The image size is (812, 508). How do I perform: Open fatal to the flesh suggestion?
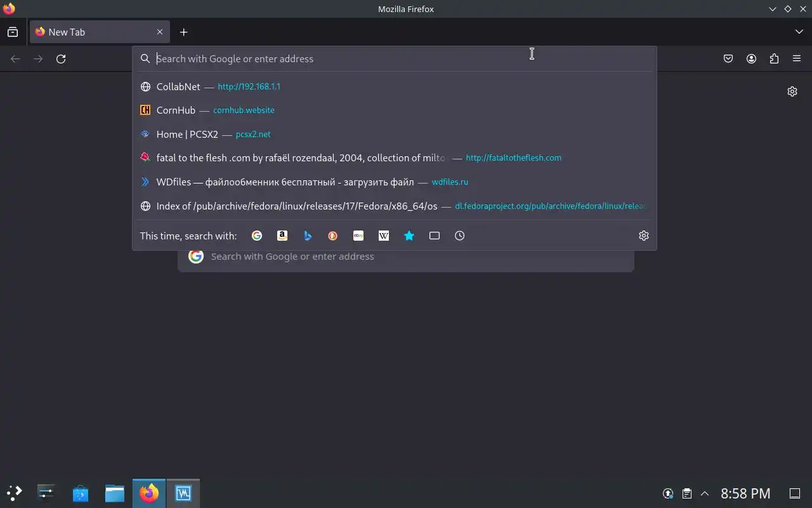pos(395,157)
